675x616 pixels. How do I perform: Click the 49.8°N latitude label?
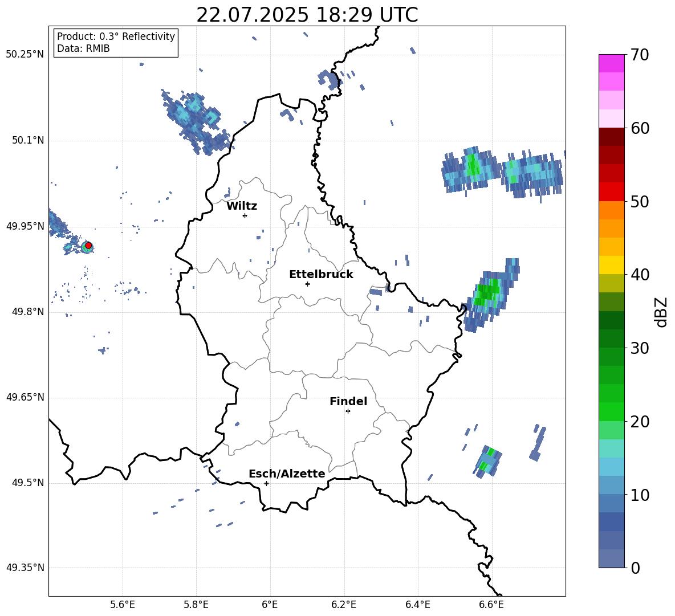point(27,312)
